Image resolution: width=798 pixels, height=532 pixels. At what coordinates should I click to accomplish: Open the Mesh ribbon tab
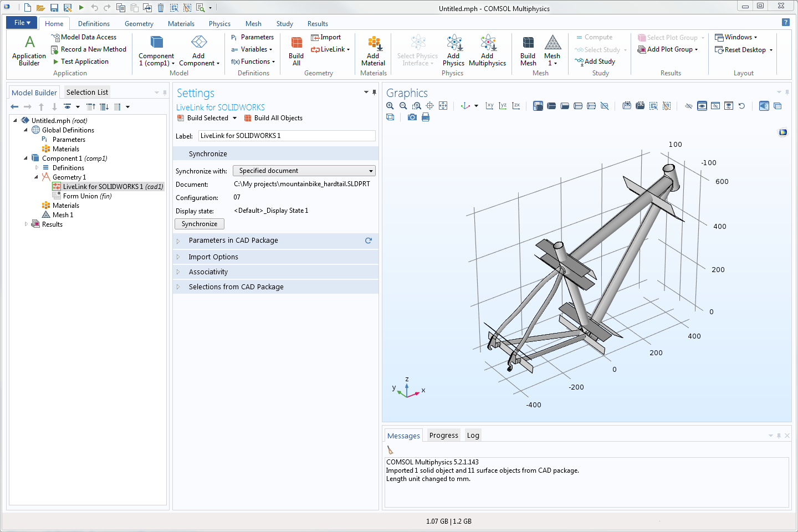[x=253, y=24]
